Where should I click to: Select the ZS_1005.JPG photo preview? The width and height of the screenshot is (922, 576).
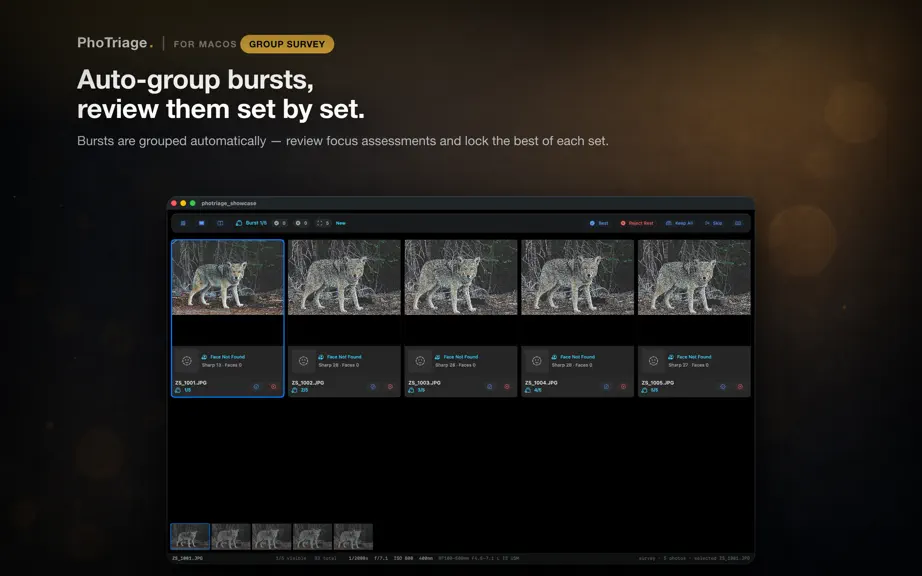pos(694,277)
